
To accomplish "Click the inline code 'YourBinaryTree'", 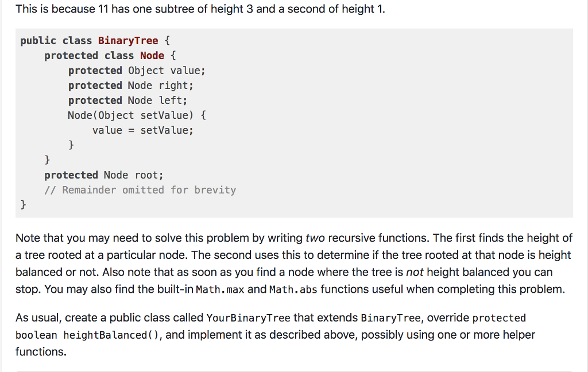I will pos(248,318).
